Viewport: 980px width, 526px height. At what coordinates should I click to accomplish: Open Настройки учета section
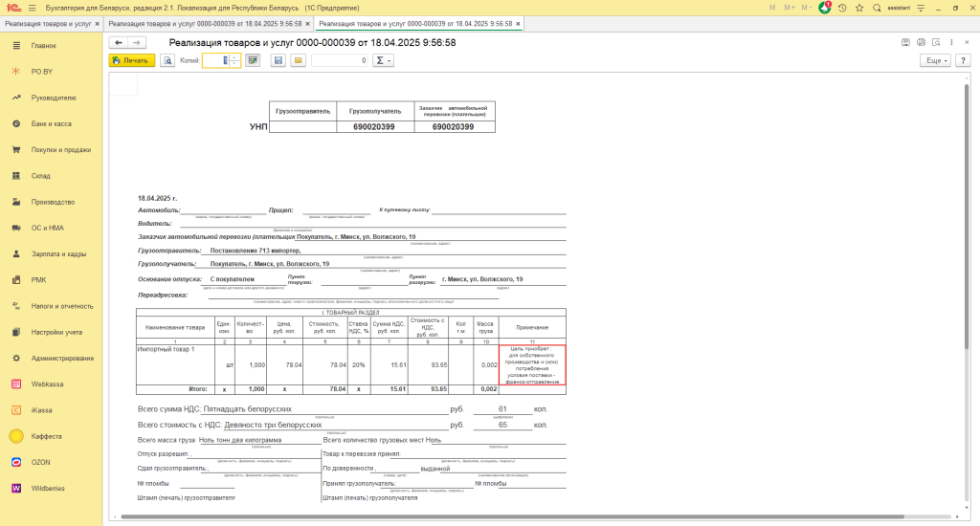(52, 333)
